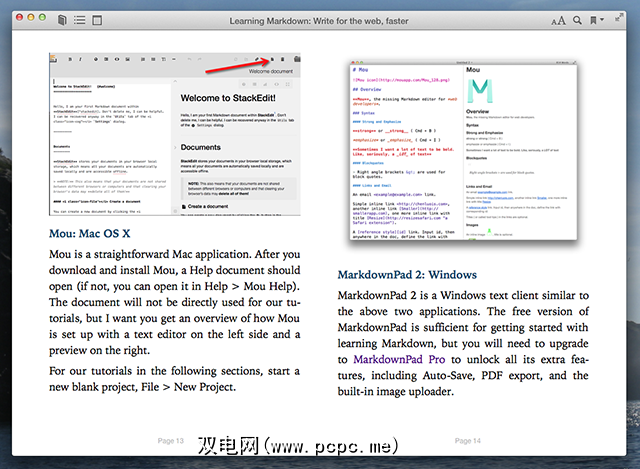This screenshot has height=469, width=640.
Task: Click the 'Page 14' footer label
Action: pos(468,441)
